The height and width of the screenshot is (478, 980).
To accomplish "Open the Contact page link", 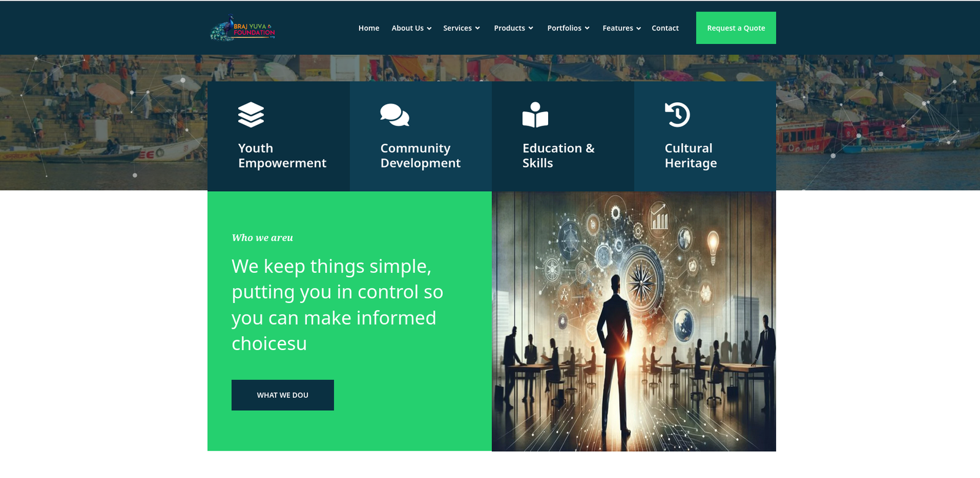I will coord(665,28).
